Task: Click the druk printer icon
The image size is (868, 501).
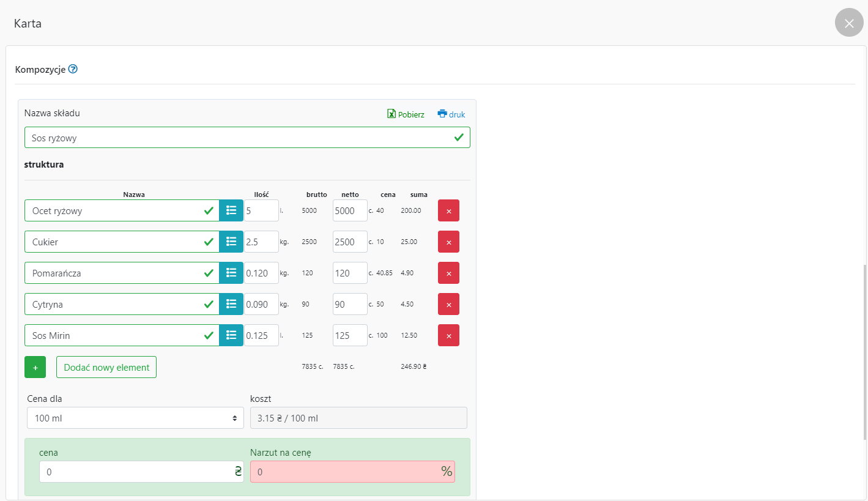Action: [x=442, y=114]
